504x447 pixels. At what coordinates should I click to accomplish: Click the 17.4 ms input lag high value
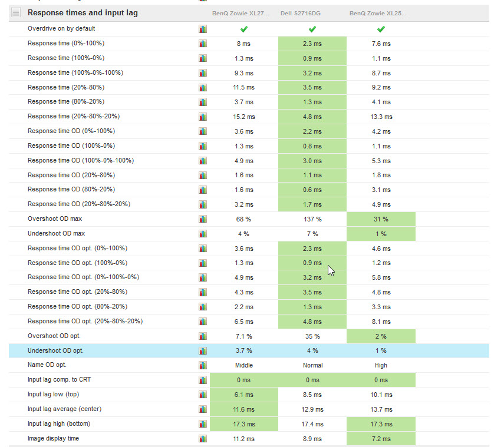tap(312, 424)
